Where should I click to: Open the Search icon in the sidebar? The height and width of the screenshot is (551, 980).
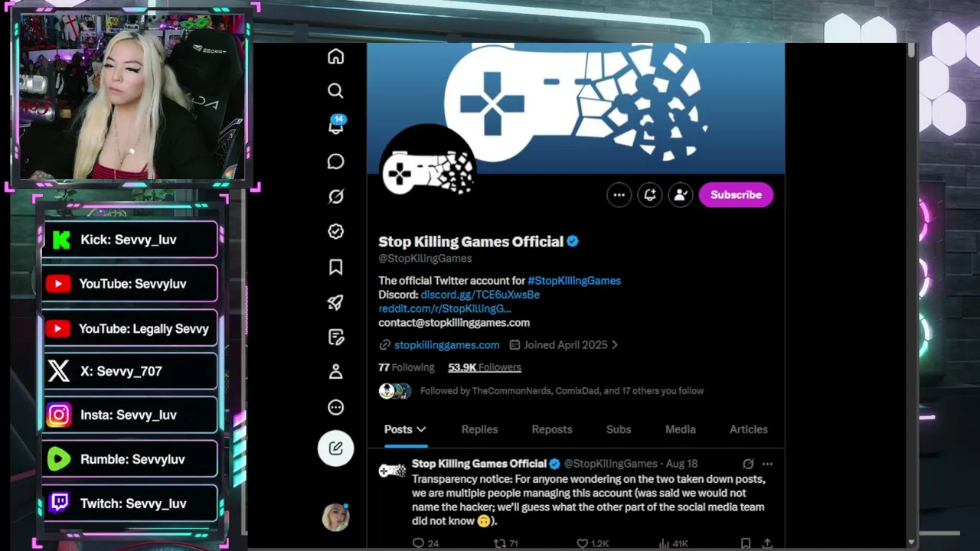point(335,91)
